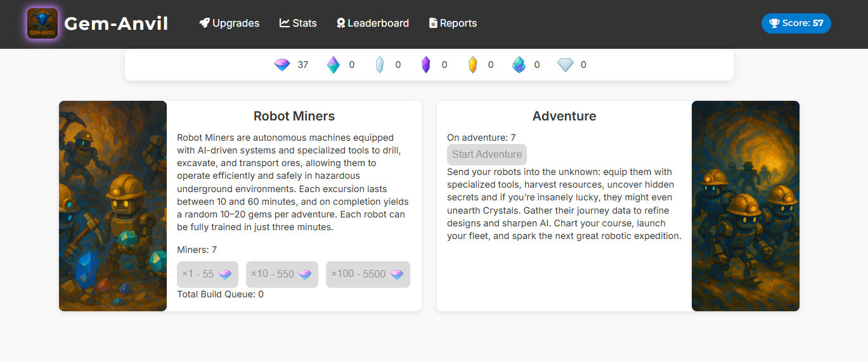Click the trophy icon in Score badge
Viewport: 868px width, 362px height.
(x=774, y=23)
